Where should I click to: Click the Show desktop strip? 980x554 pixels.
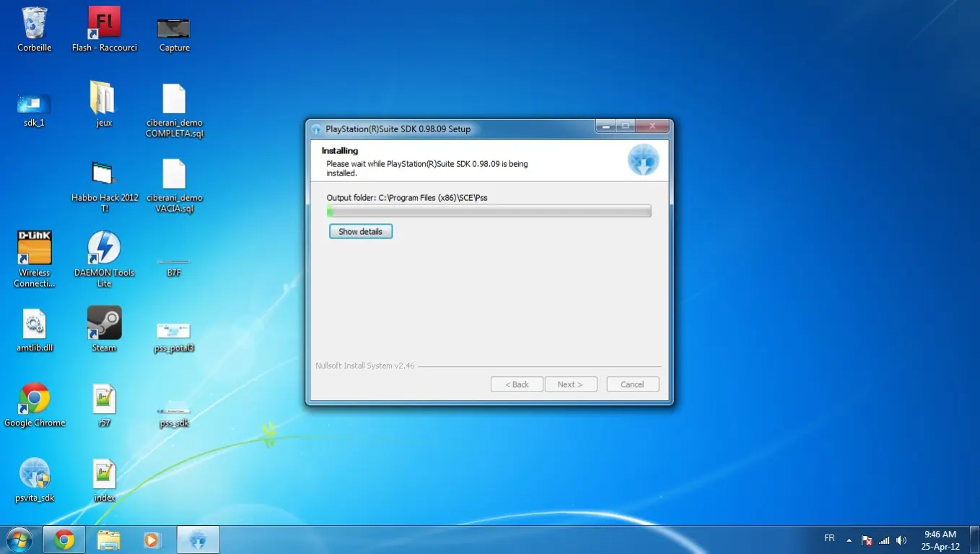click(975, 540)
